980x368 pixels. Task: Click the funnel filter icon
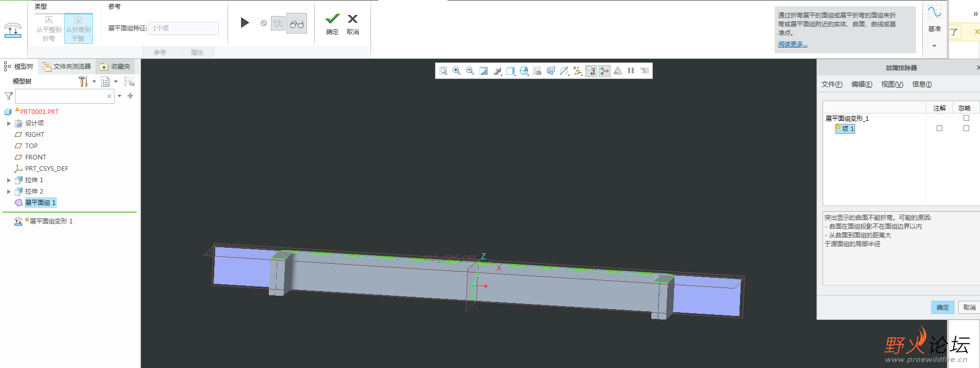(x=9, y=96)
